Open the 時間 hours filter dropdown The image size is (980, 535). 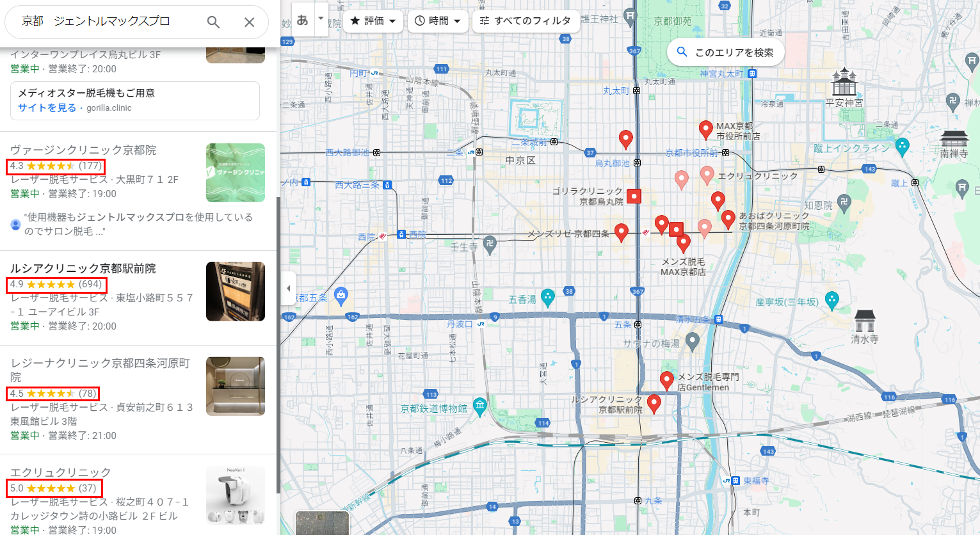[x=438, y=21]
